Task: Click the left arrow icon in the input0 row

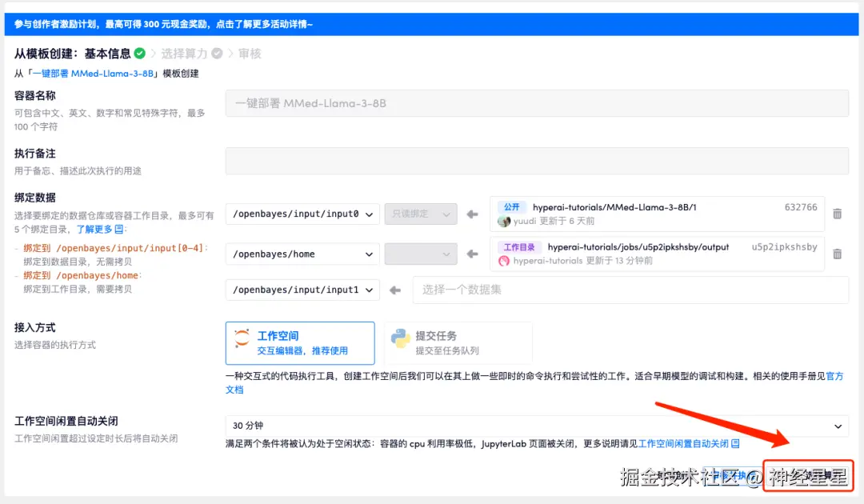Action: [x=472, y=214]
